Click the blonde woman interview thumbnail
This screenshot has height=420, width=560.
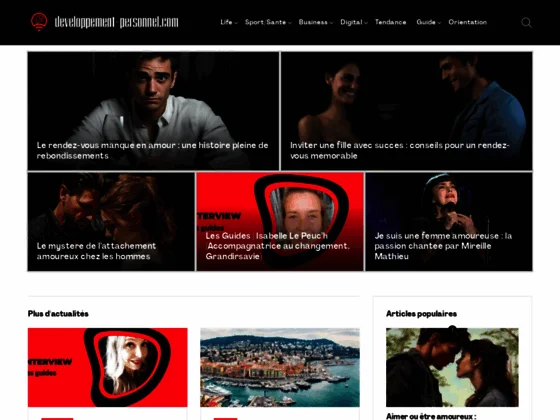[108, 367]
